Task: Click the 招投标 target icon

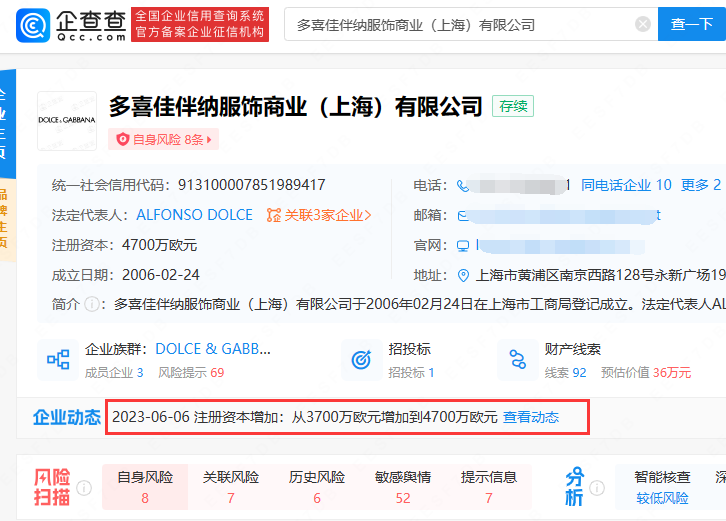Action: click(361, 360)
